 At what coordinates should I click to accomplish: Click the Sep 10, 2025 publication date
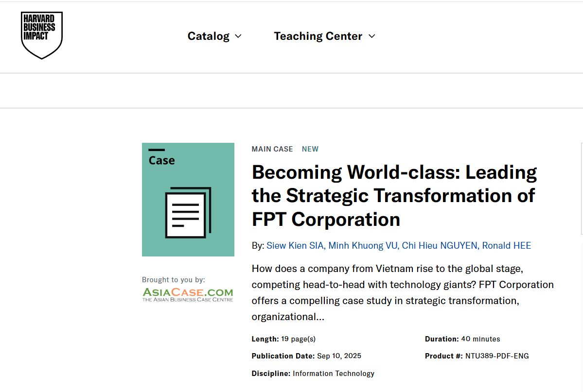[x=339, y=356]
